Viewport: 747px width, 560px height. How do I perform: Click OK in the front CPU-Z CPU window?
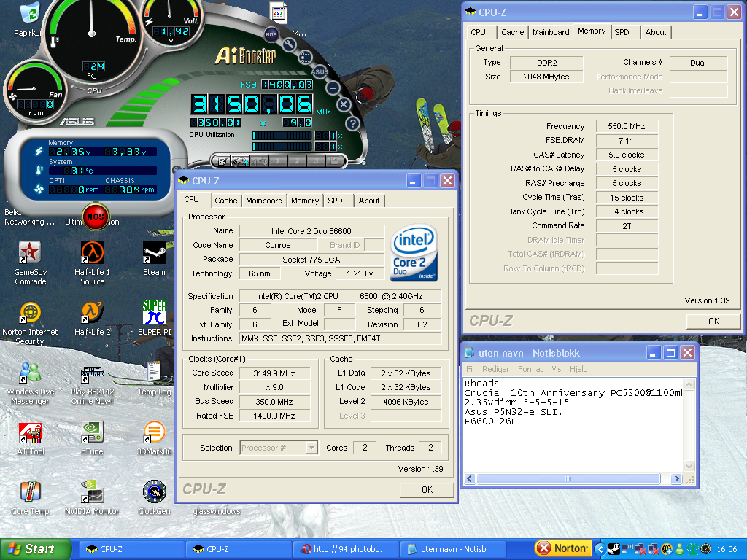[427, 489]
